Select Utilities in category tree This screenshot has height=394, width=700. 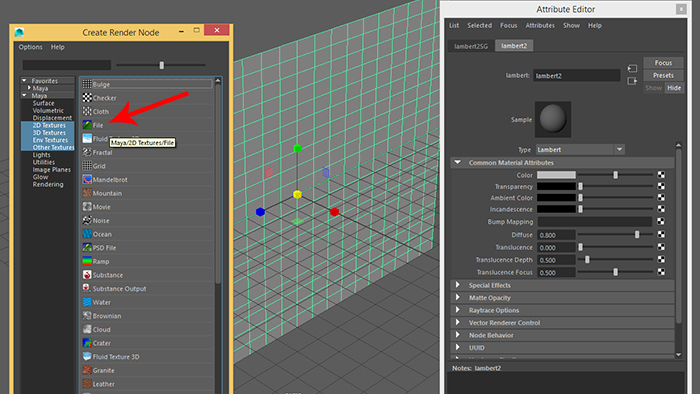click(44, 162)
